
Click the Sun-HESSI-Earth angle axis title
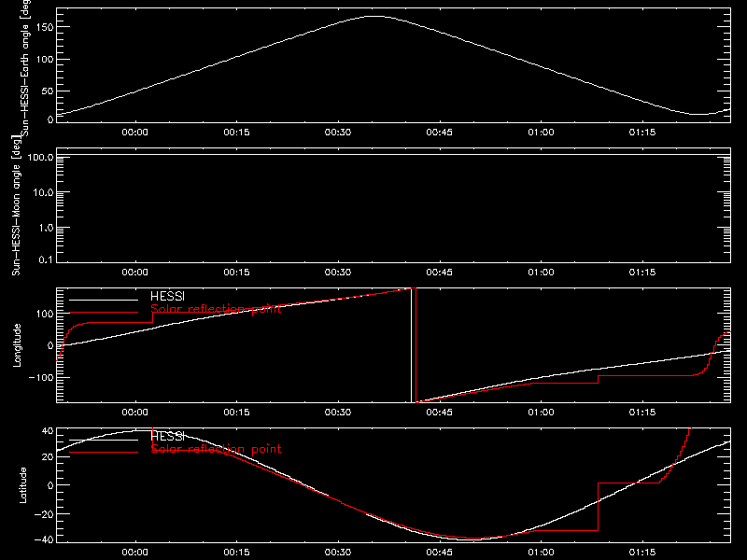tap(26, 66)
